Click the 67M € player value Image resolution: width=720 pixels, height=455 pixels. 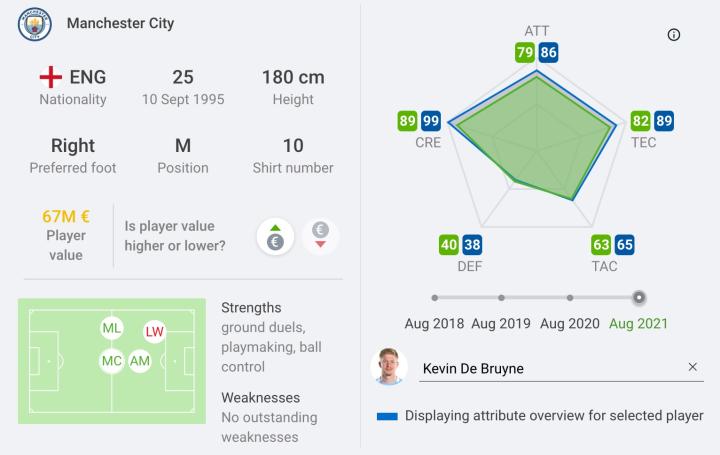[66, 216]
